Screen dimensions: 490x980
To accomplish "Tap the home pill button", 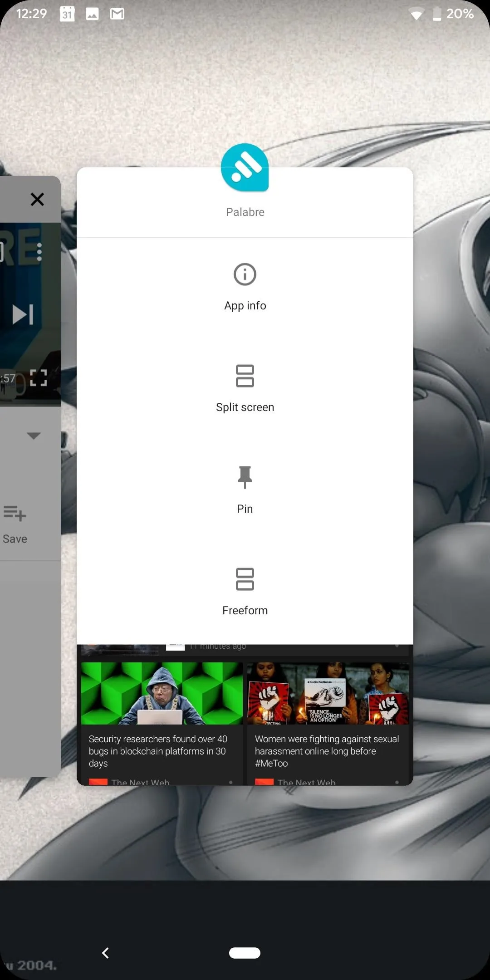I will pos(245,953).
